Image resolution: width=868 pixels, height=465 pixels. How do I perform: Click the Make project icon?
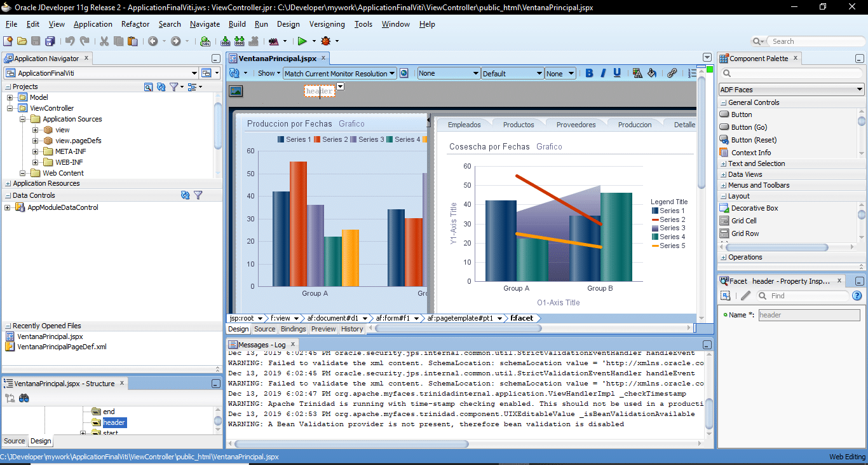(x=226, y=41)
